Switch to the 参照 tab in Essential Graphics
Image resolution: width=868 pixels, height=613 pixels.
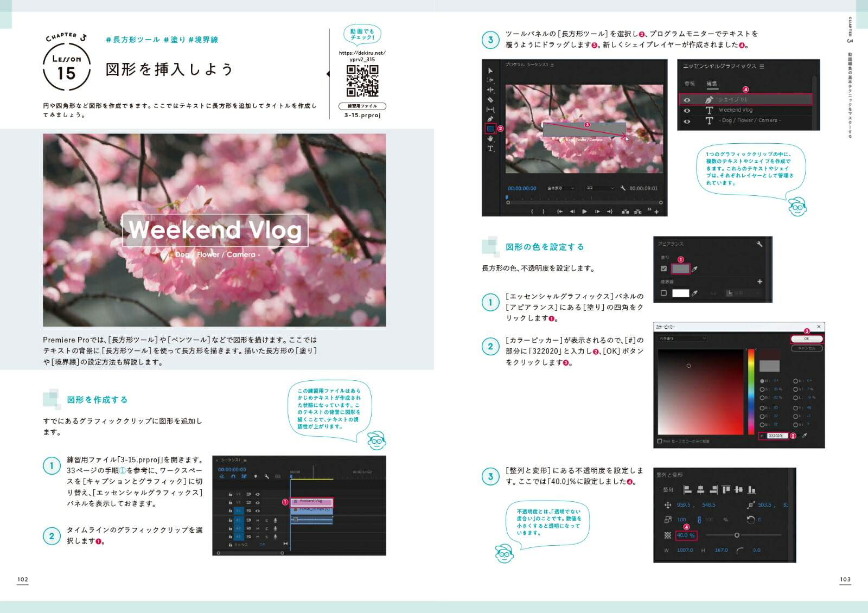[x=690, y=84]
